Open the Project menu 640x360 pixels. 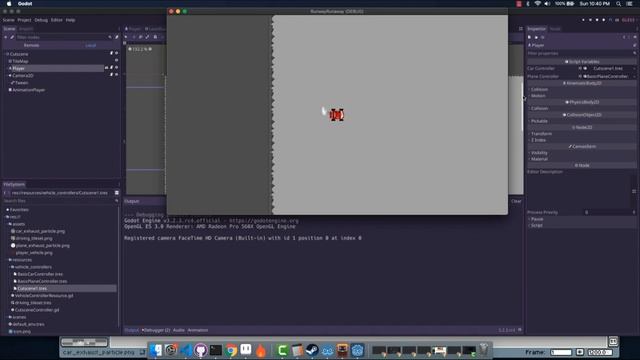coord(24,20)
